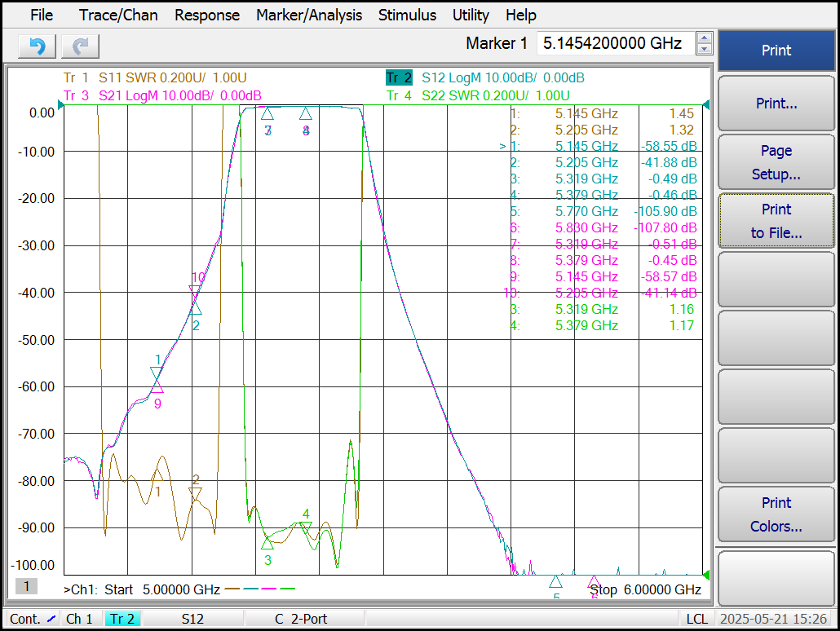
Task: Click cyan marker 1 triangle on S12 trace
Action: pyautogui.click(x=157, y=374)
